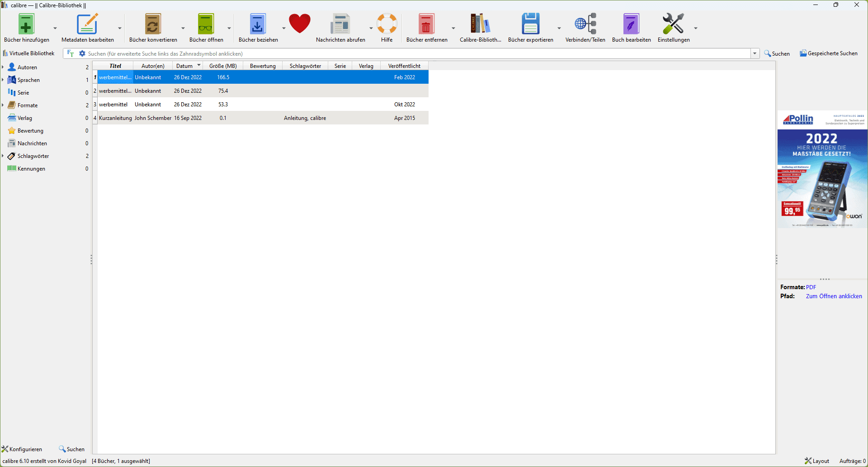Select book row with size 53.3

point(263,104)
